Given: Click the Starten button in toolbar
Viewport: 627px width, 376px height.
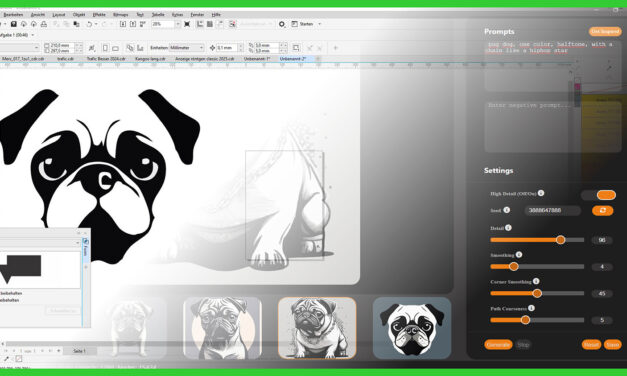Looking at the screenshot, I should pyautogui.click(x=302, y=24).
